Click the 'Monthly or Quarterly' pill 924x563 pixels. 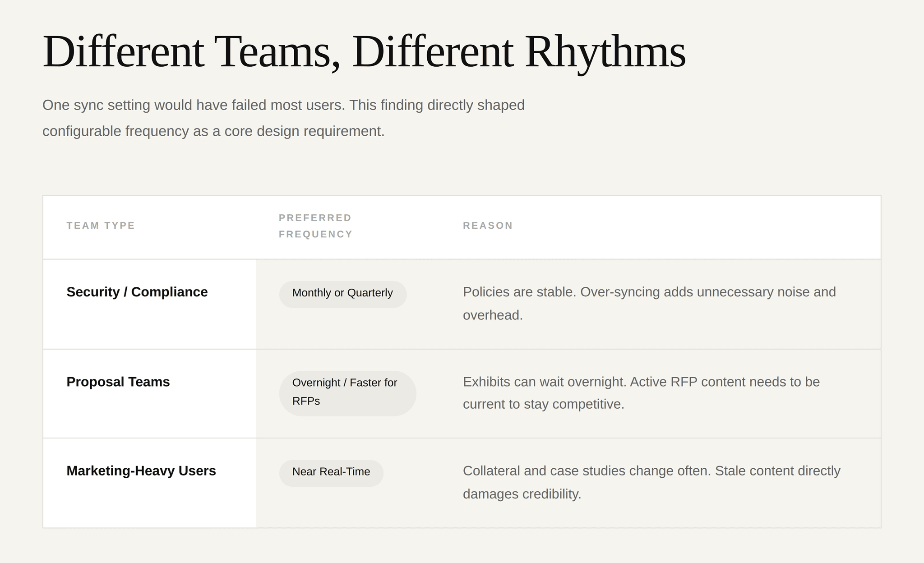(x=343, y=295)
